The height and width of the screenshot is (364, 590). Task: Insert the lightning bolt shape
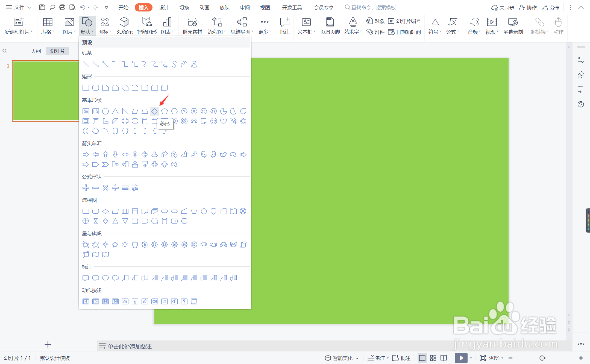coord(233,121)
